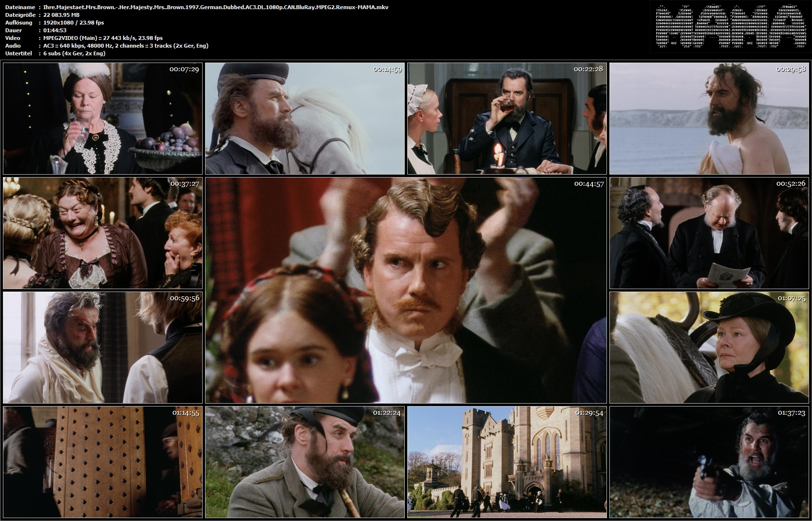The height and width of the screenshot is (521, 812).
Task: Select the frame at 00:14:59
Action: [x=305, y=118]
